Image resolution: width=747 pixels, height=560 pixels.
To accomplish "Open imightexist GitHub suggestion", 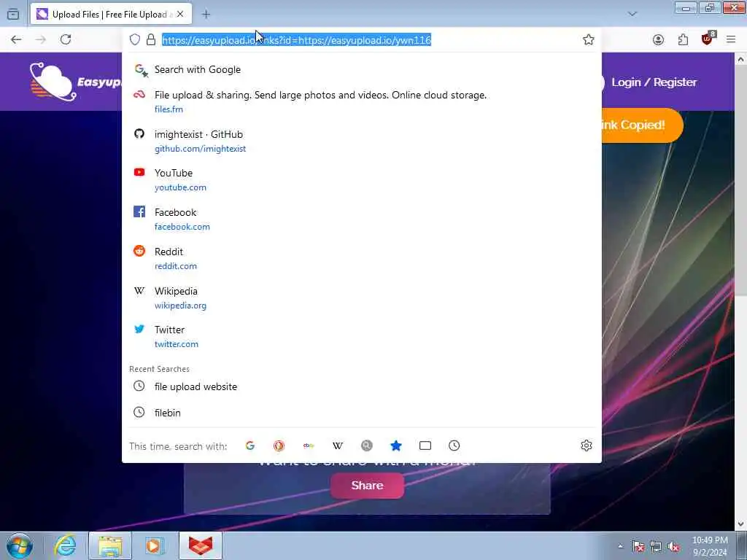I will pyautogui.click(x=362, y=141).
